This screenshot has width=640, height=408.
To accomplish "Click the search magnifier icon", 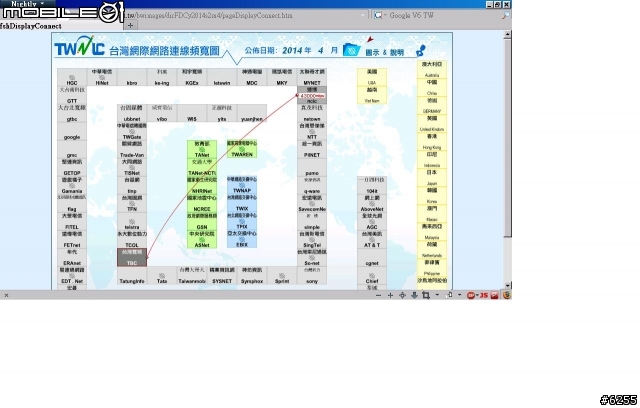I will click(x=506, y=16).
